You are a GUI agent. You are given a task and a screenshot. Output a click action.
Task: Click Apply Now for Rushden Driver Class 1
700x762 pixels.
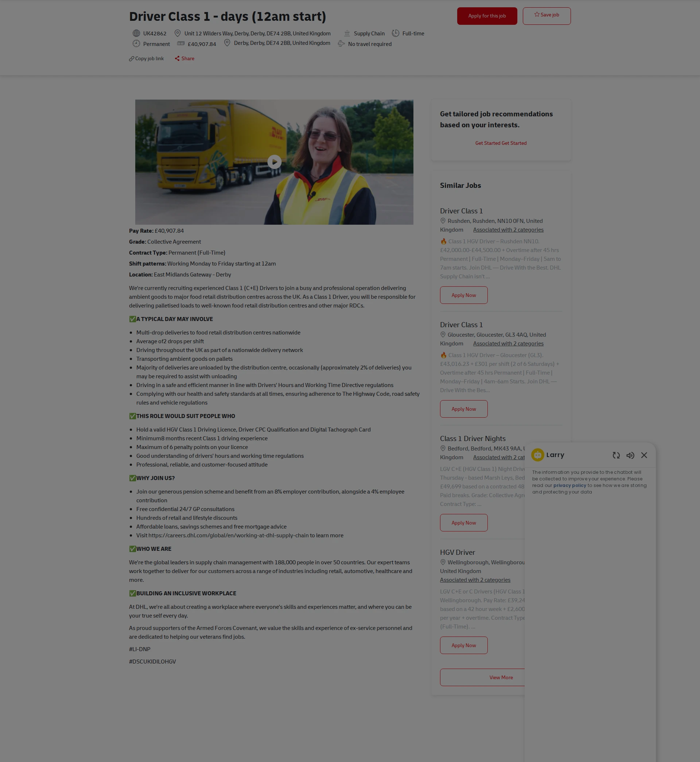(x=464, y=295)
